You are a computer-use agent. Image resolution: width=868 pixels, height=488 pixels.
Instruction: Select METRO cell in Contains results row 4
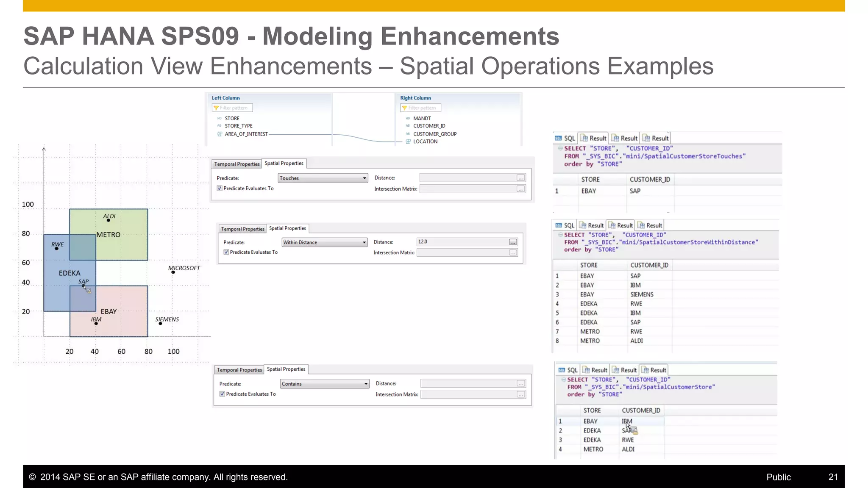pos(593,449)
